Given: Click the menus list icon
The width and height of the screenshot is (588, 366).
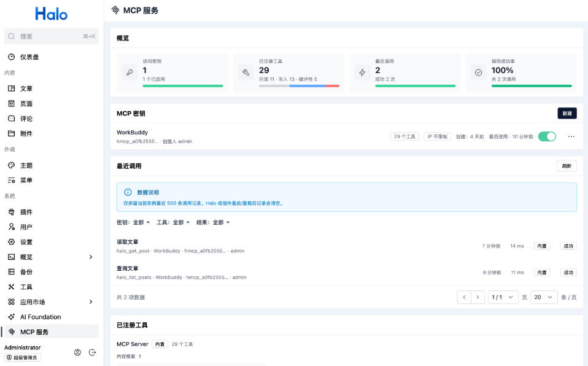Looking at the screenshot, I should coord(11,180).
